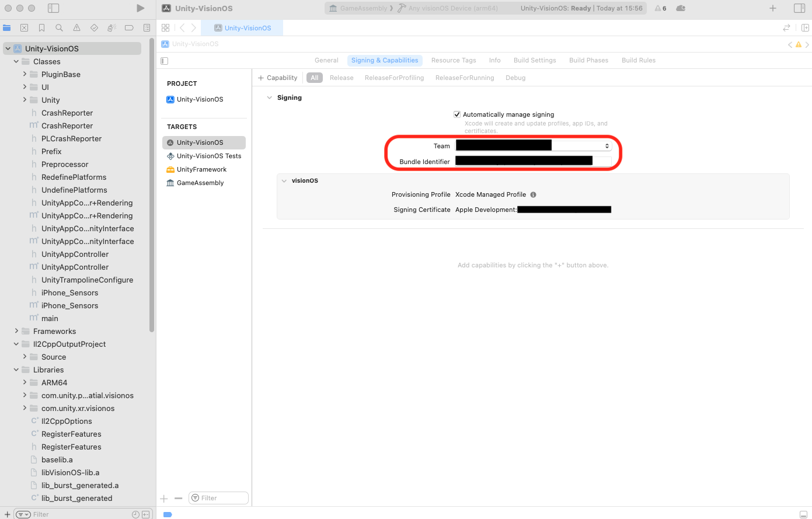Open the General tab
This screenshot has width=812, height=519.
click(x=326, y=60)
